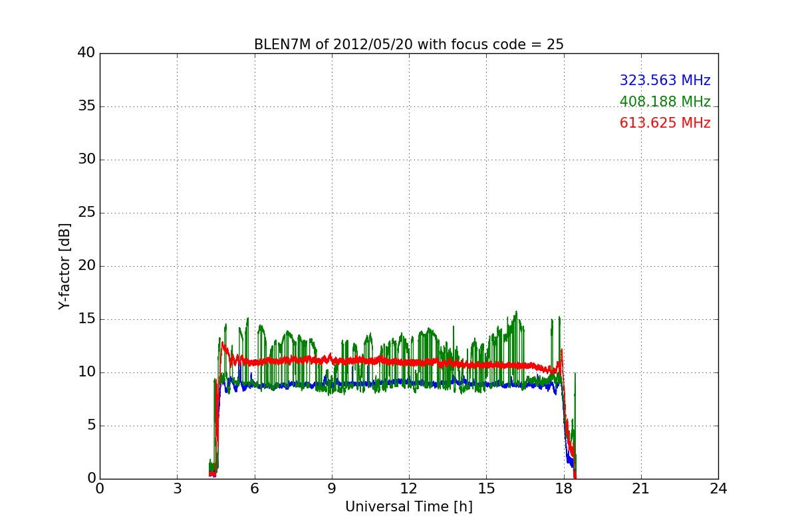This screenshot has height=532, width=798.
Task: Click the x-axis tick label 12
Action: (408, 489)
